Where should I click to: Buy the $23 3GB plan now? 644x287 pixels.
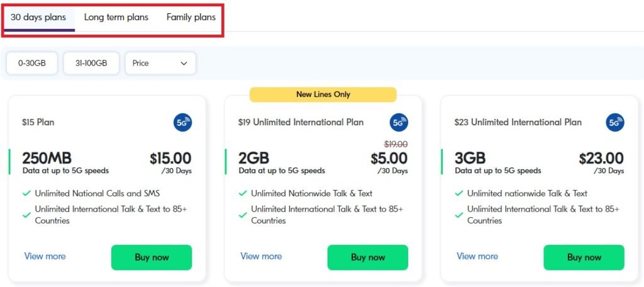(x=584, y=257)
